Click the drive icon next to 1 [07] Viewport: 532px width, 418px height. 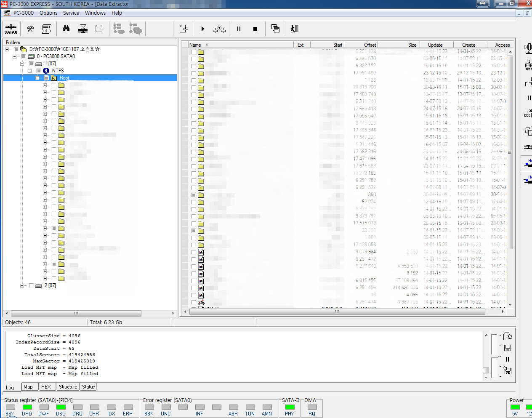[39, 64]
